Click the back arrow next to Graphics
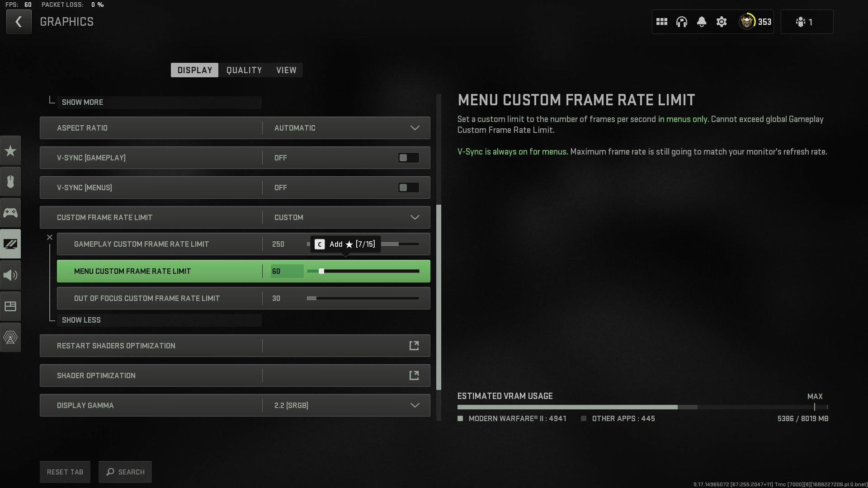This screenshot has width=868, height=488. tap(19, 22)
